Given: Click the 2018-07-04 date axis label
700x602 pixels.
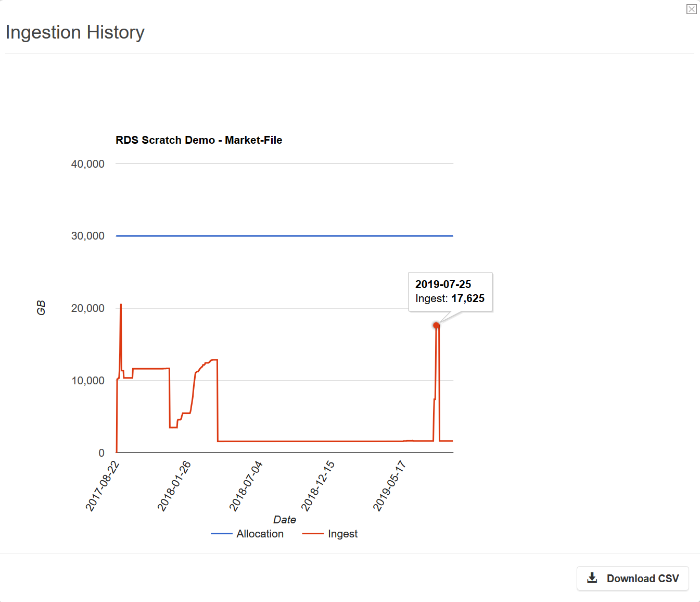Looking at the screenshot, I should [246, 486].
